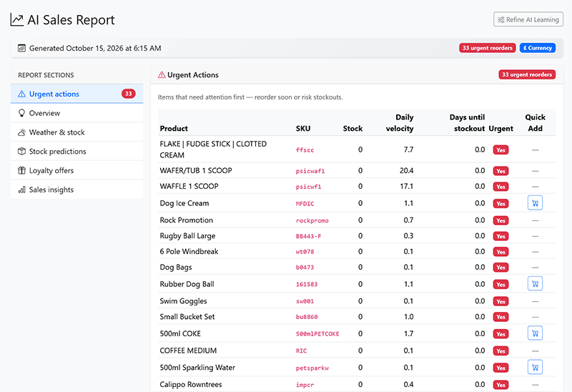
Task: Click the bar chart icon for Sales insights
Action: (x=22, y=190)
